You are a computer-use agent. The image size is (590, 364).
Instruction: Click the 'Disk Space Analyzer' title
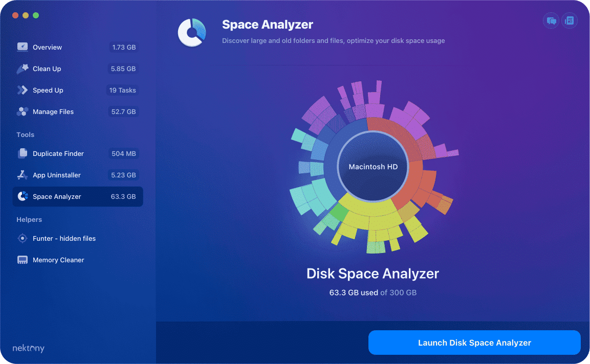pyautogui.click(x=373, y=274)
